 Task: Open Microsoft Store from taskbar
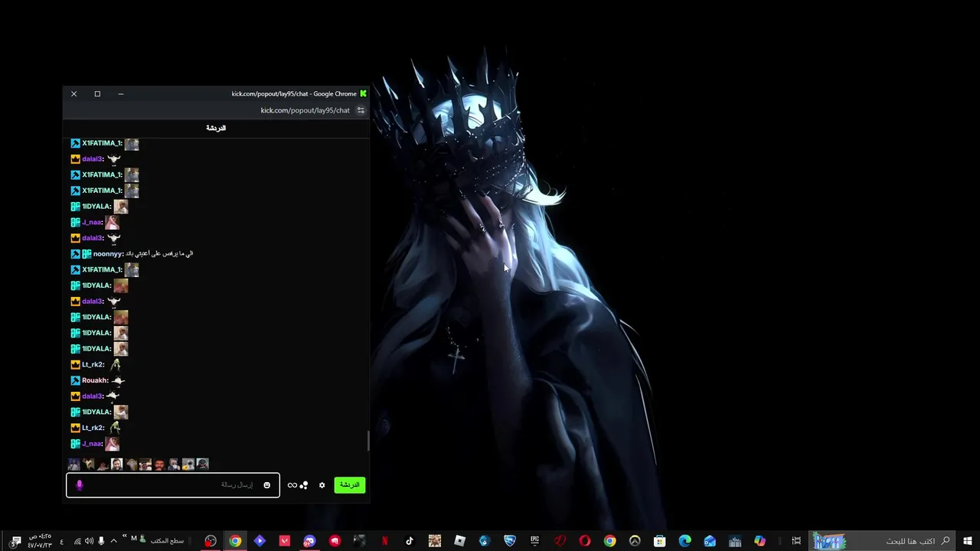click(x=659, y=541)
